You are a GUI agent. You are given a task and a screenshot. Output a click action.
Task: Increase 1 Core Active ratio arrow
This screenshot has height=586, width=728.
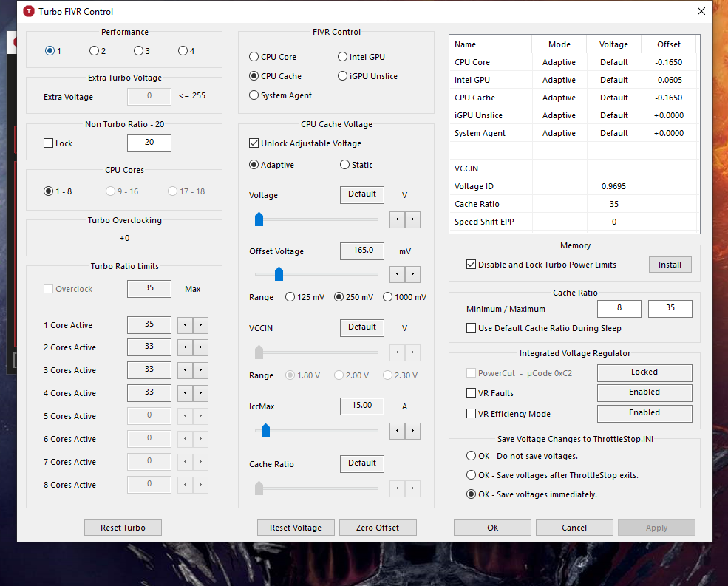click(x=200, y=325)
